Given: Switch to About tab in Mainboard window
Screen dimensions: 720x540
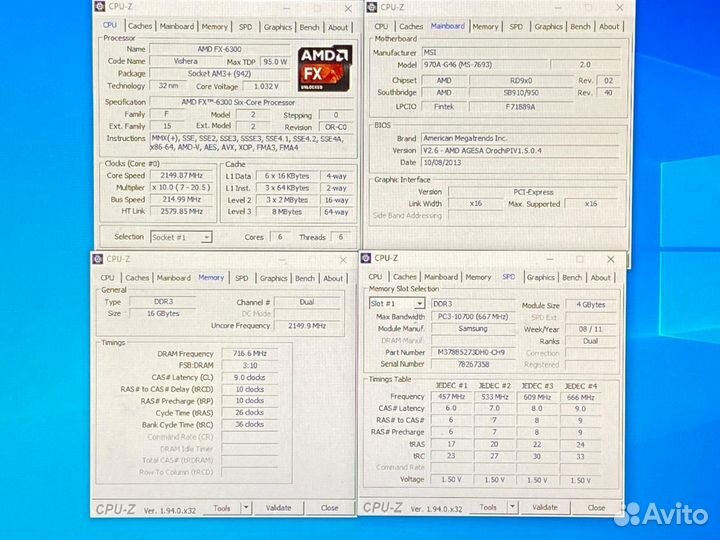Looking at the screenshot, I should (609, 27).
